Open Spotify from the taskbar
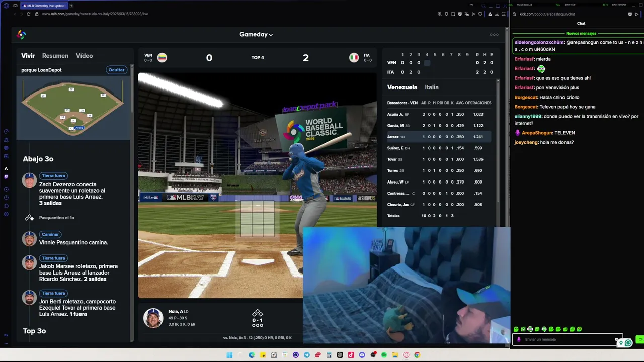Viewport: 644px width, 362px height. [x=384, y=355]
